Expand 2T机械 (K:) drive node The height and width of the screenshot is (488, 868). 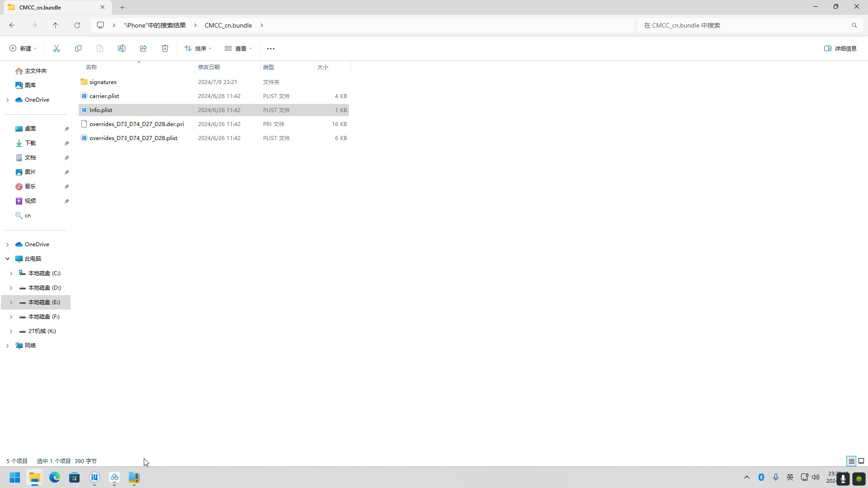click(11, 331)
